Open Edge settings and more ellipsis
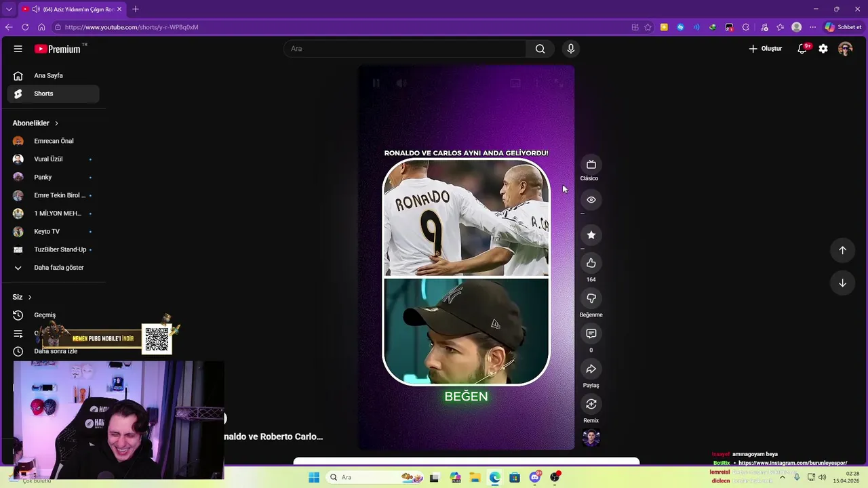Image resolution: width=868 pixels, height=488 pixels. pos(812,27)
